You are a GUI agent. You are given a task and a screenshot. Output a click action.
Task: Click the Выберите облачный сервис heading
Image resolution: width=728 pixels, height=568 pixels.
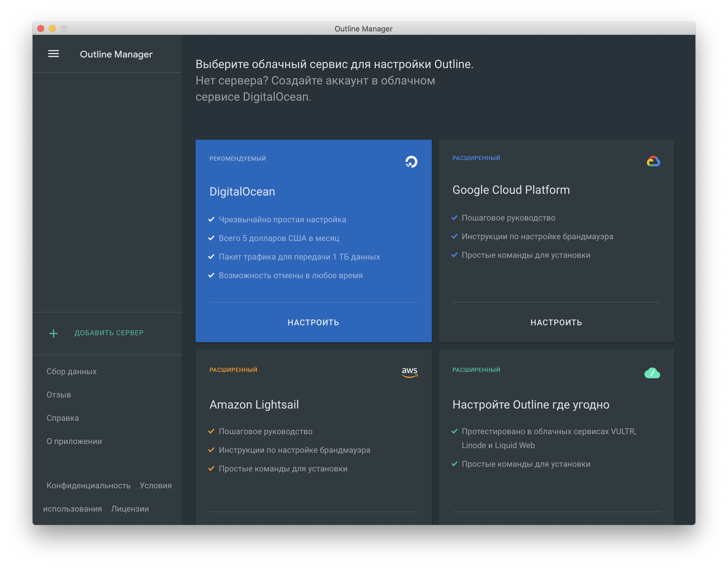click(334, 64)
